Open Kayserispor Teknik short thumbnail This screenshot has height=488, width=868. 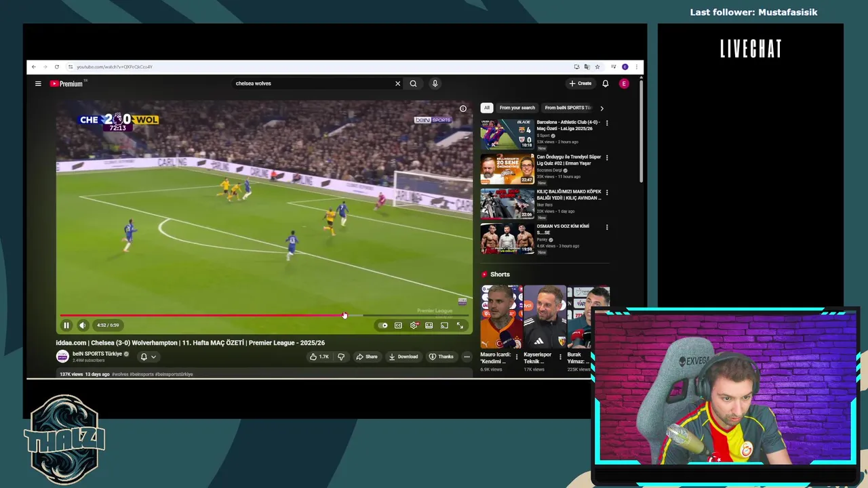[x=545, y=317]
